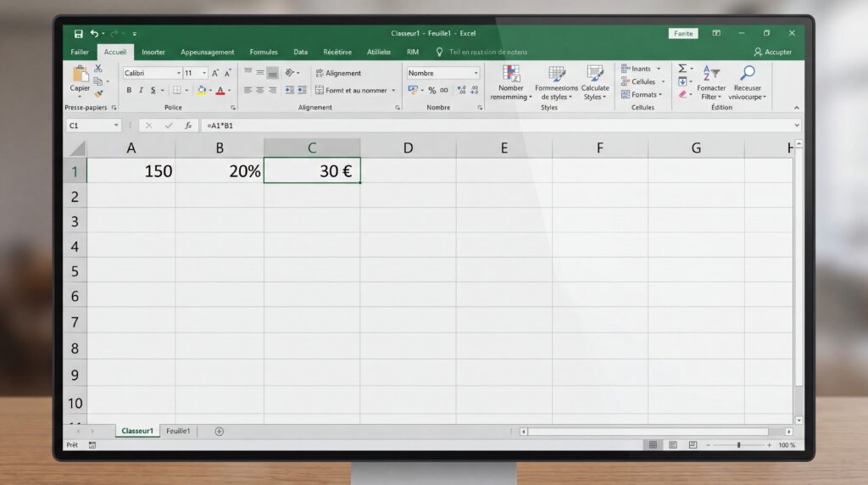Click the Copy pages icon in Presse-papiers
Viewport: 868px width, 485px height.
pos(98,81)
